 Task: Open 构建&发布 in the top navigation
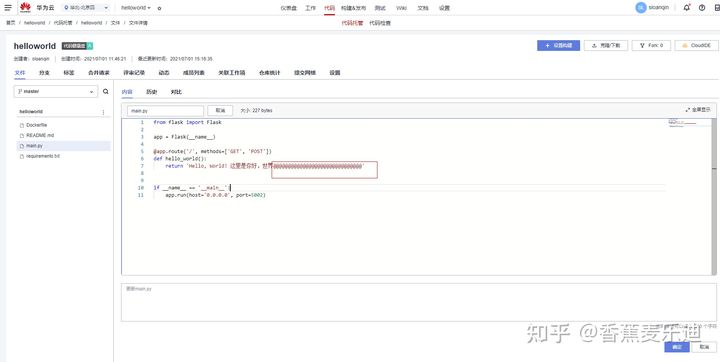(x=354, y=8)
